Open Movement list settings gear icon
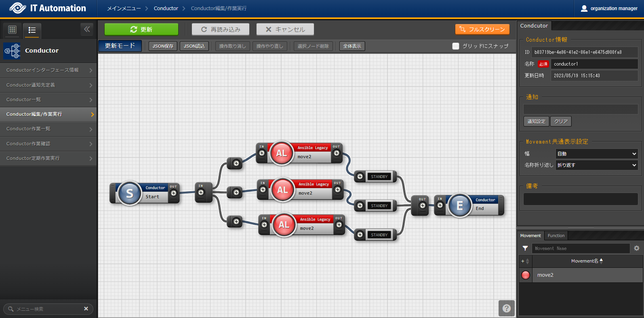The width and height of the screenshot is (644, 318). [x=637, y=248]
